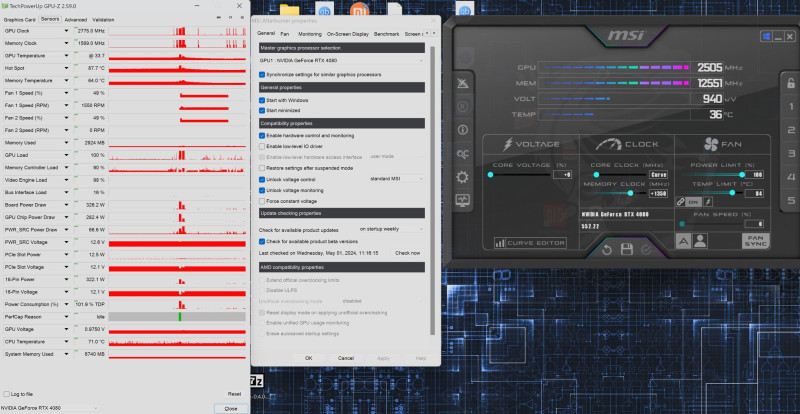
Task: Click OK in Afterburner properties dialog
Action: (309, 358)
